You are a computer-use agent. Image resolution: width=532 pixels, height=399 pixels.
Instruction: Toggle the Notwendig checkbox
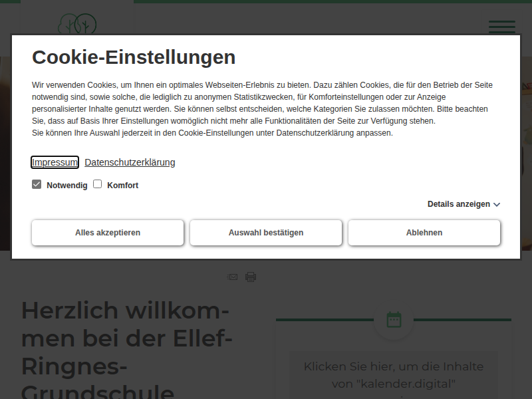pos(37,184)
